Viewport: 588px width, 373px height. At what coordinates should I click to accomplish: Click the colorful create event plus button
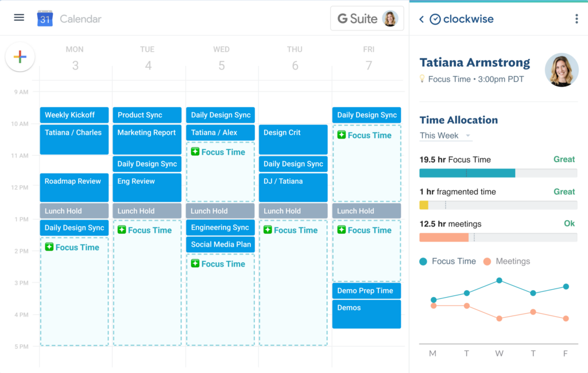tap(20, 57)
